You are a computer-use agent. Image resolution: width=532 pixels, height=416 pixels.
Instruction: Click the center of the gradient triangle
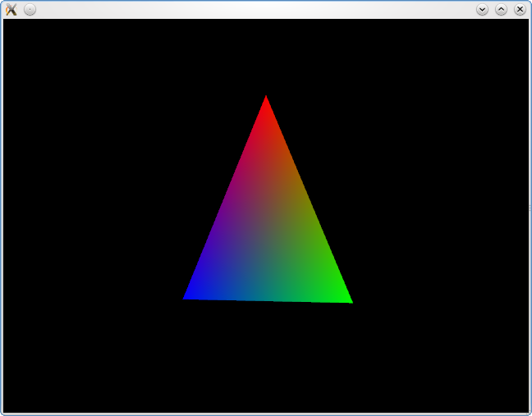267,234
